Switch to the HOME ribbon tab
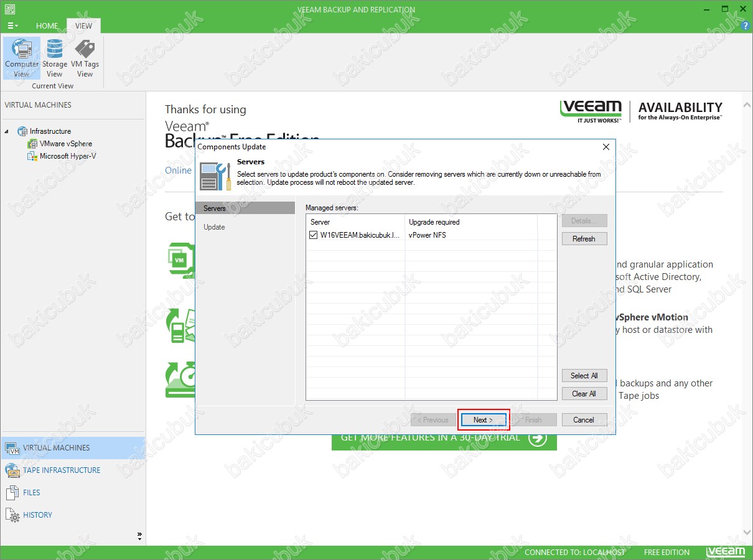 (47, 26)
